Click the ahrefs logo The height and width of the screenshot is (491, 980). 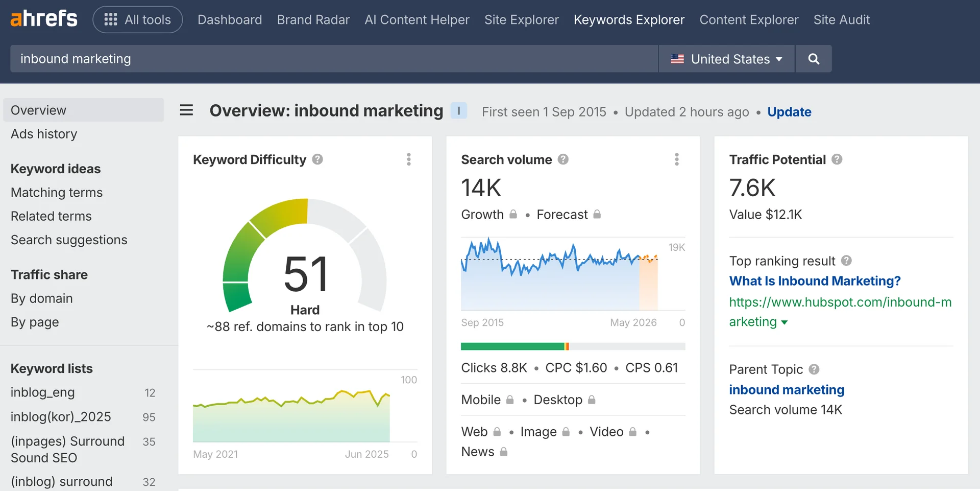coord(43,18)
